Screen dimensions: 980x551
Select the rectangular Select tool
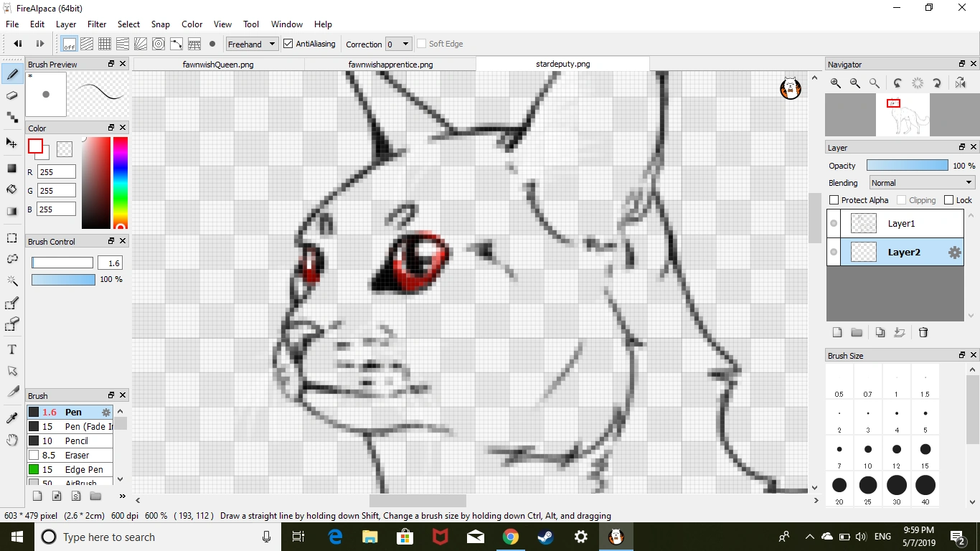[12, 237]
